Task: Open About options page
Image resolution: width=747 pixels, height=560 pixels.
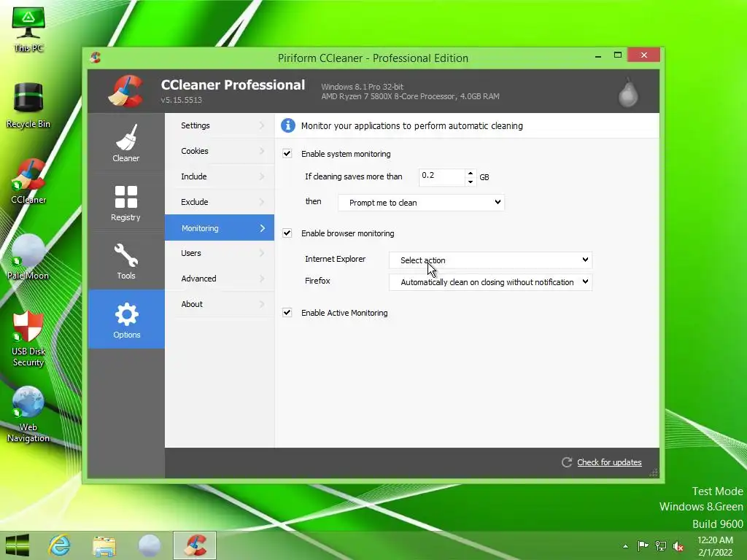Action: click(220, 304)
